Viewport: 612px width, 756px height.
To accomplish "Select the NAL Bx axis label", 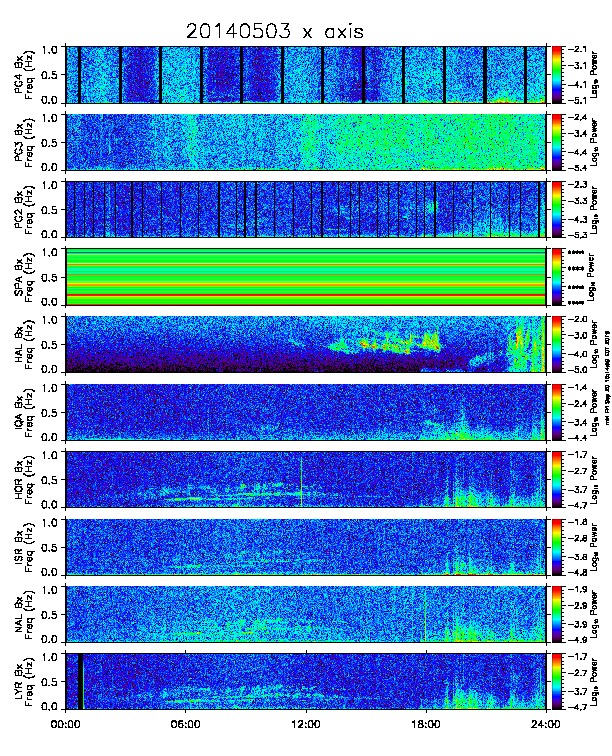I will click(x=19, y=615).
